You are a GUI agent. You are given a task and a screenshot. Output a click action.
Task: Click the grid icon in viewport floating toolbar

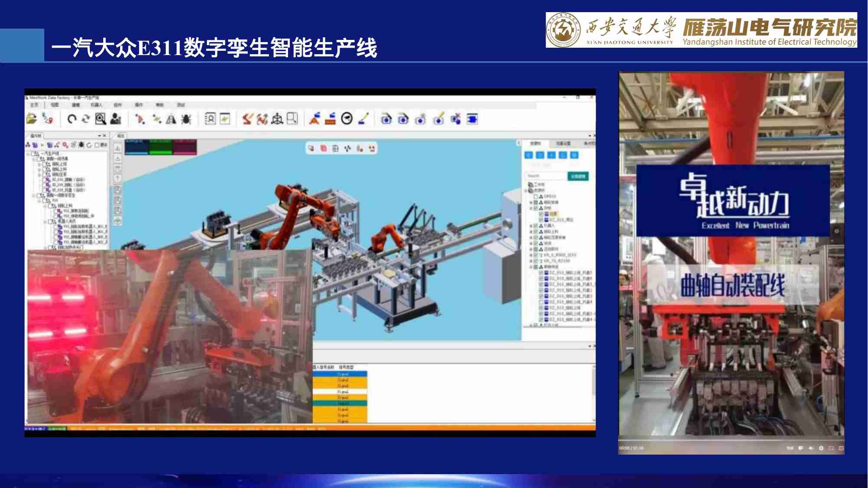[335, 148]
